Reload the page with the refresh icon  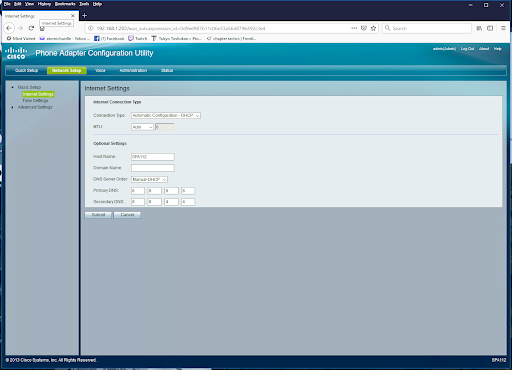point(31,28)
